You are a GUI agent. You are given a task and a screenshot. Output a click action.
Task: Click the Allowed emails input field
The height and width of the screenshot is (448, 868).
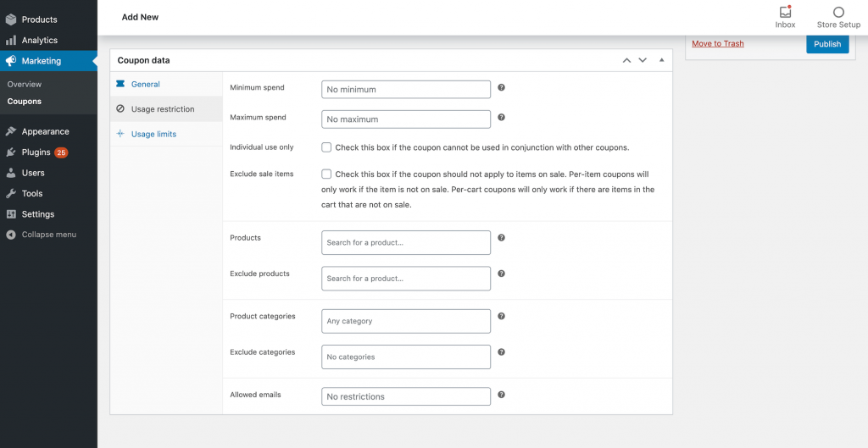(406, 396)
